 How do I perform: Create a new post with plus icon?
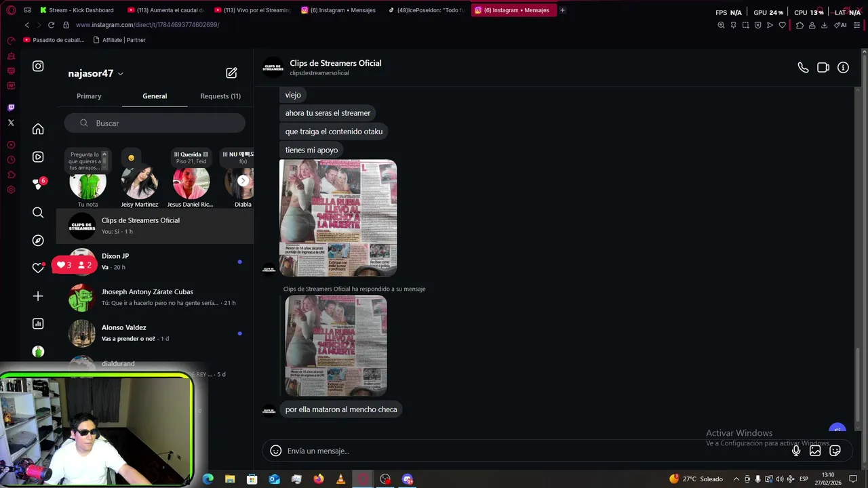pyautogui.click(x=38, y=296)
